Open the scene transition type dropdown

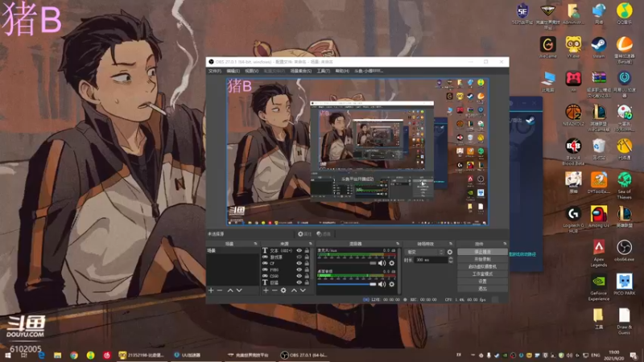425,252
